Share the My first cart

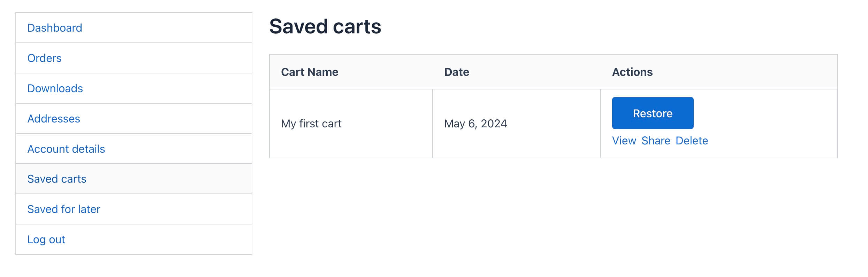[656, 141]
